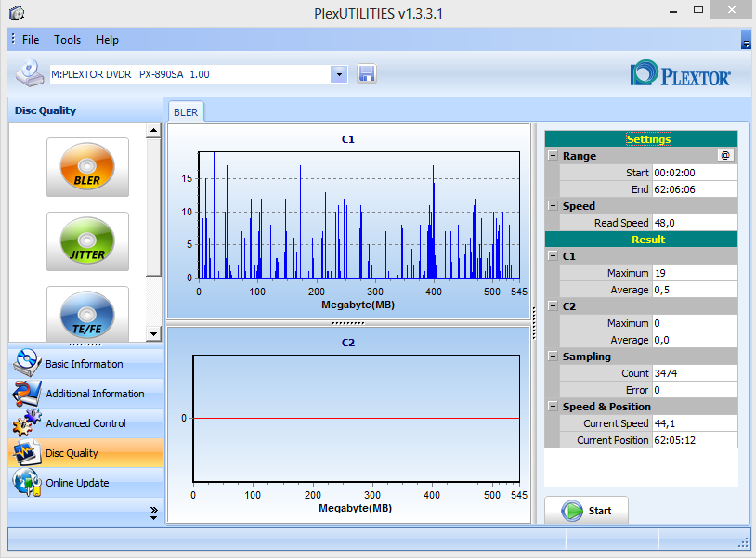Click the down arrow of the test list scrollbar
The height and width of the screenshot is (558, 756).
pyautogui.click(x=153, y=333)
